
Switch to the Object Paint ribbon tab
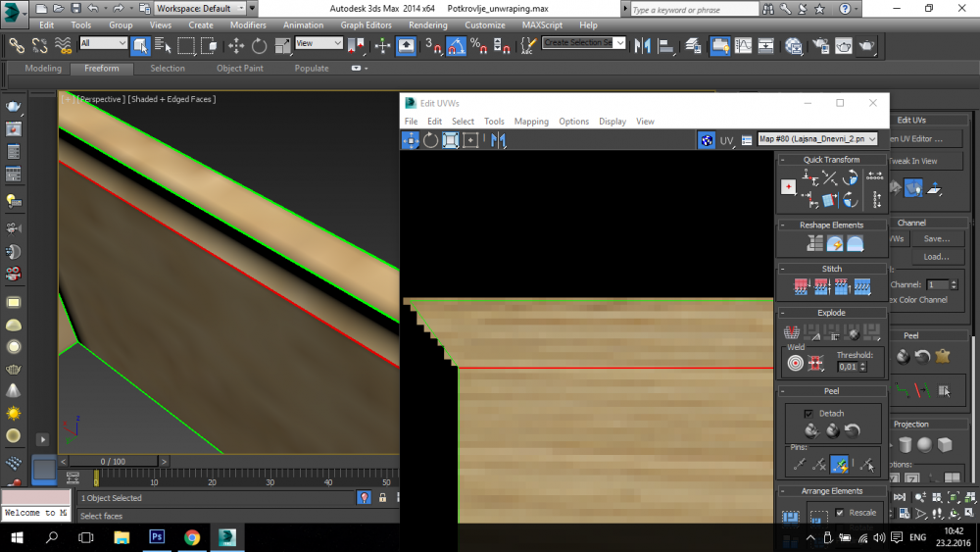coord(239,69)
